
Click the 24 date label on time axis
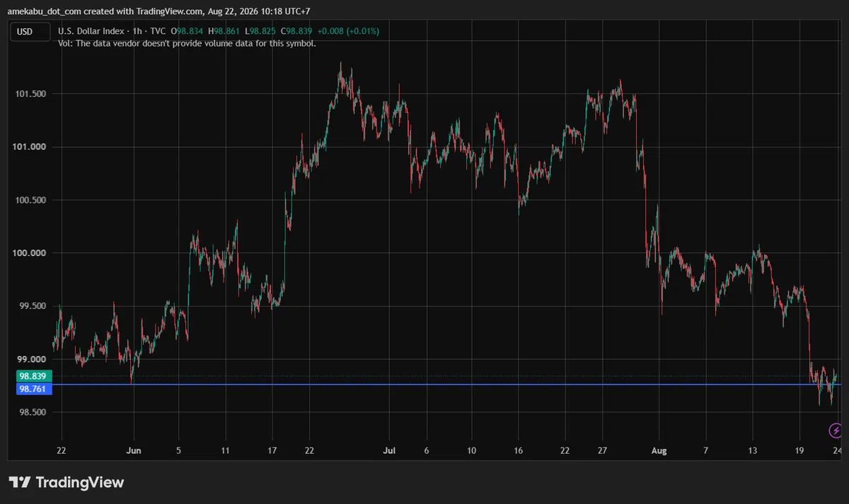(x=837, y=450)
